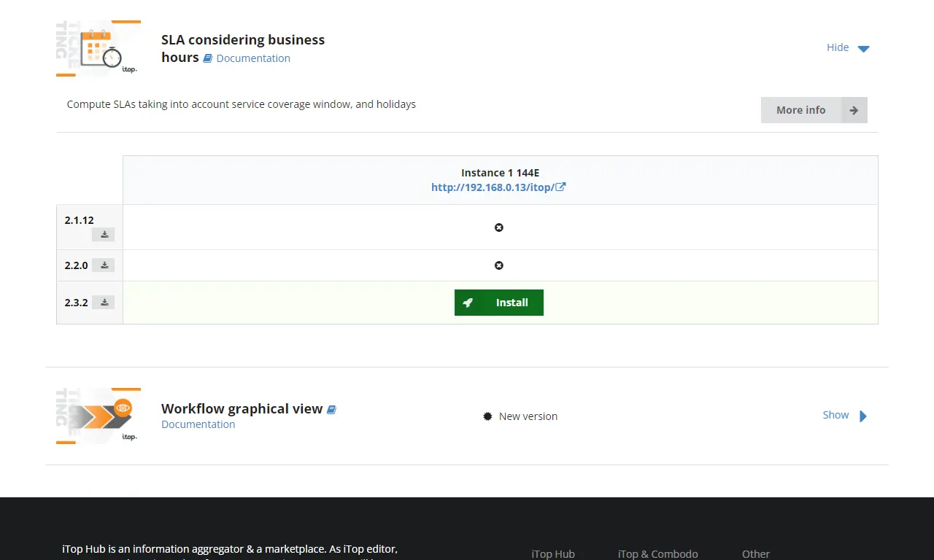
Task: Download version 2.3.2 package
Action: (x=104, y=302)
